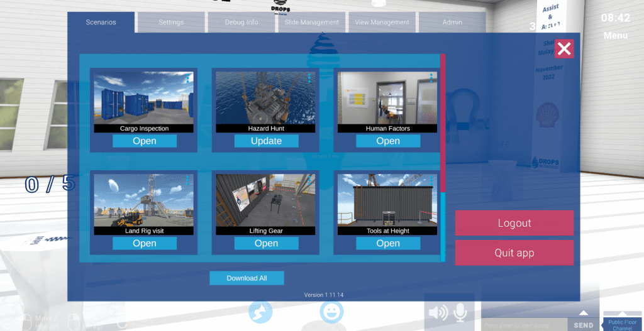Switch to the Settings tab
The width and height of the screenshot is (644, 331).
[171, 22]
